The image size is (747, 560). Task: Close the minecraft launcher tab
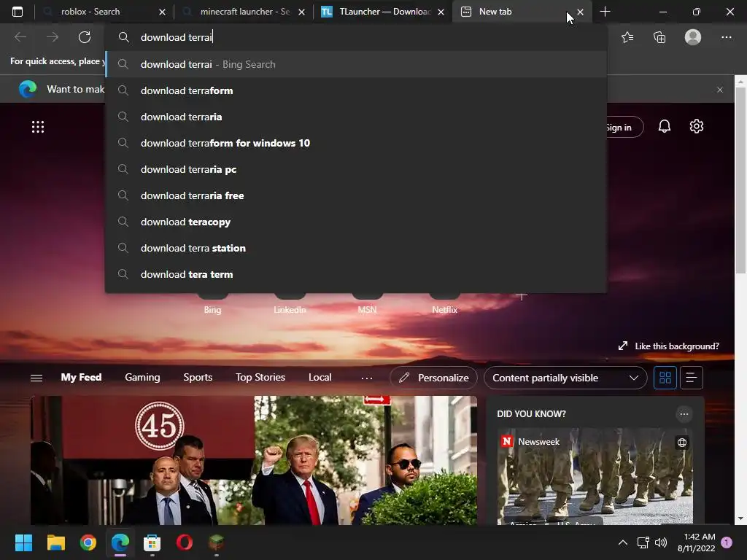[x=301, y=12]
